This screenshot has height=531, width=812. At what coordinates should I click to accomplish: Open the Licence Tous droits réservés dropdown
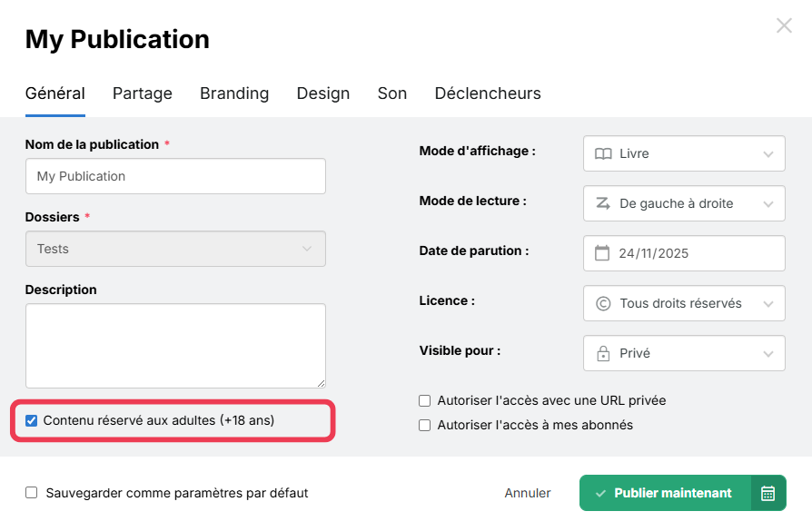point(684,303)
